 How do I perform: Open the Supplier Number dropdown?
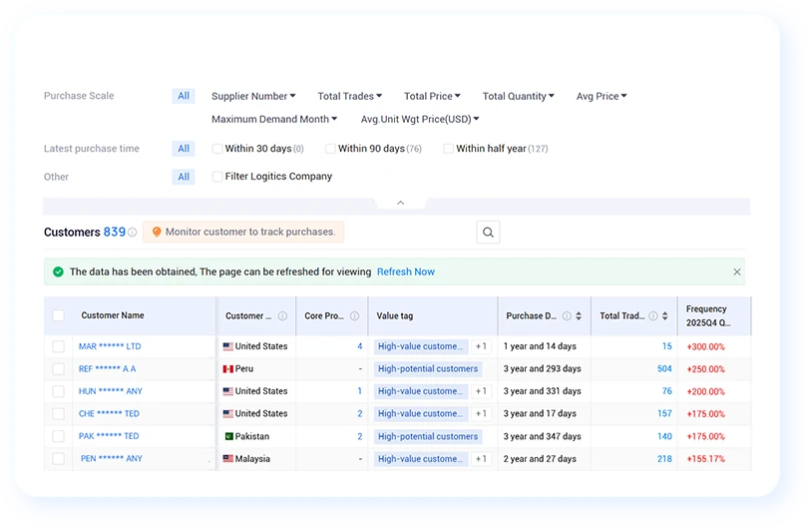[x=253, y=96]
